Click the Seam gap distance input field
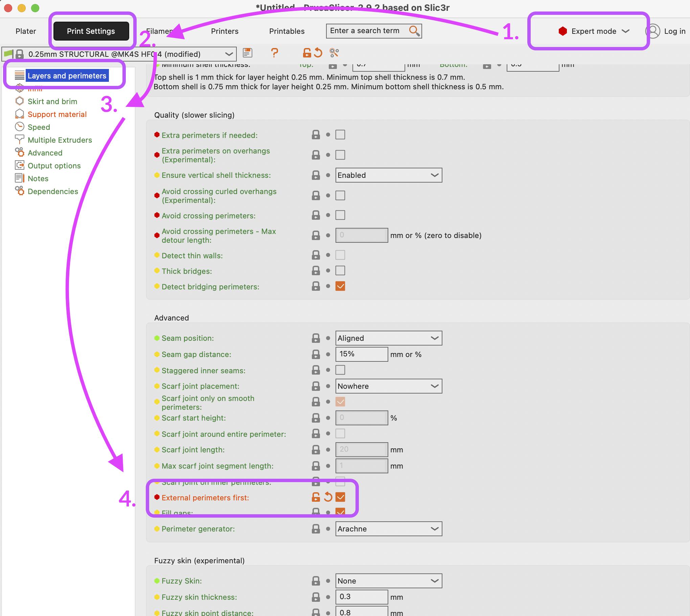This screenshot has width=690, height=616. point(361,354)
